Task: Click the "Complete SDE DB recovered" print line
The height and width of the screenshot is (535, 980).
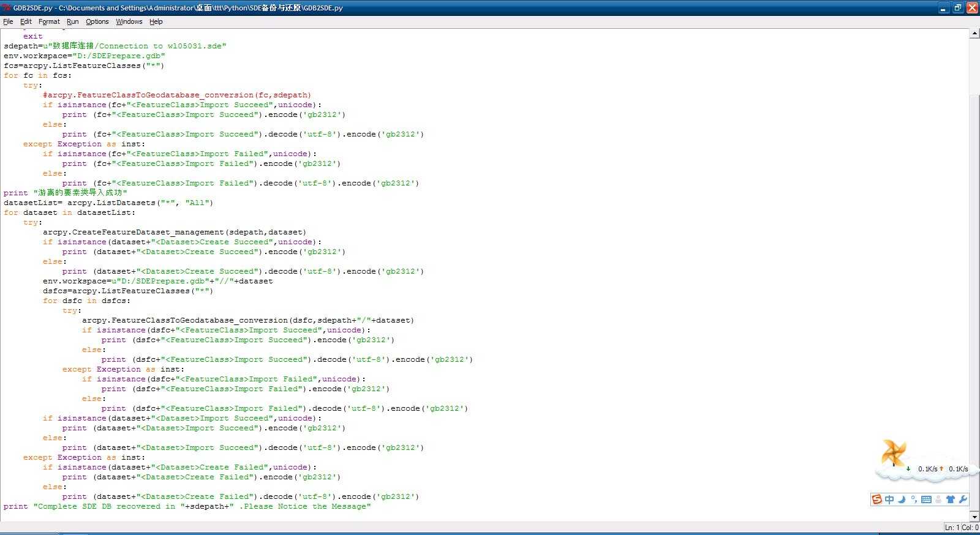Action: point(187,506)
